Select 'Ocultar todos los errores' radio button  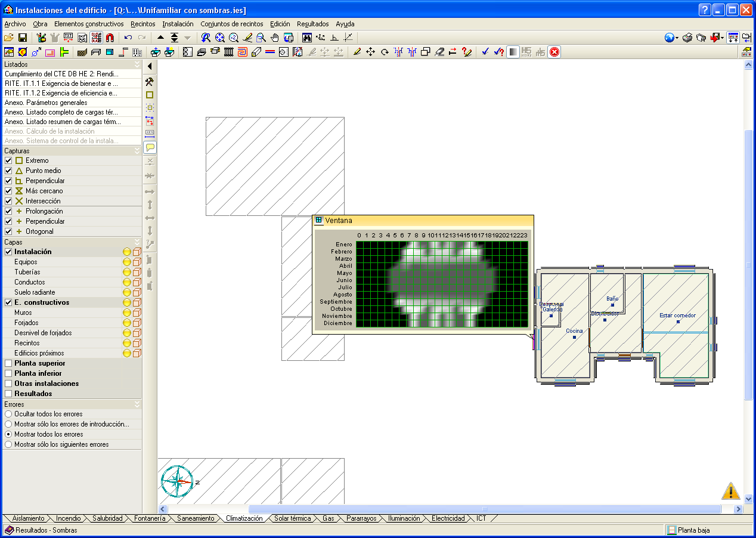(8, 414)
